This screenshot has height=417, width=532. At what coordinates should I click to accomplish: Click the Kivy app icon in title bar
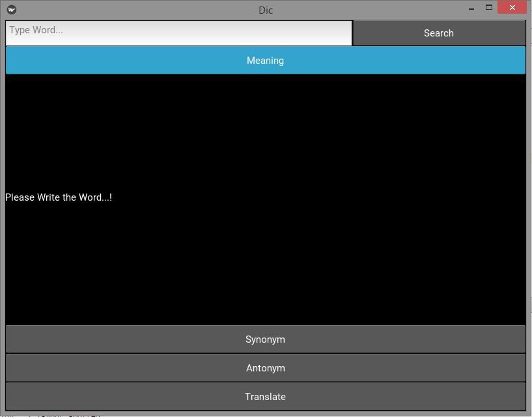click(x=12, y=10)
